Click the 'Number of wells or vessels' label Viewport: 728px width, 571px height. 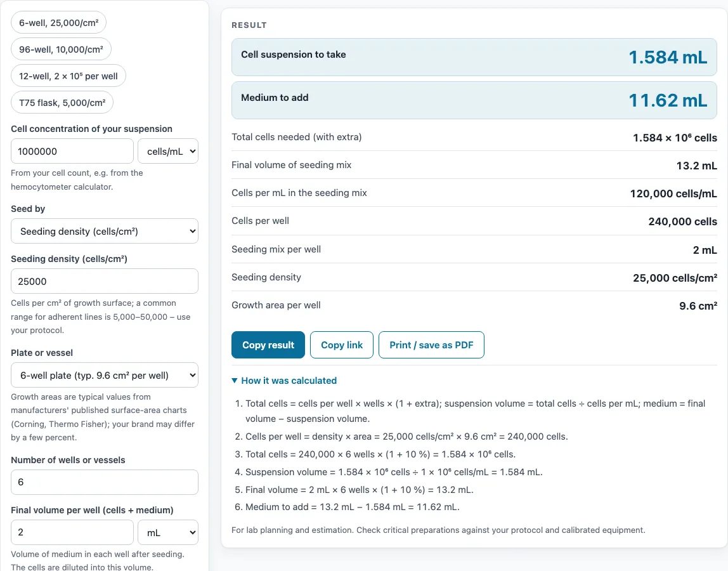68,460
